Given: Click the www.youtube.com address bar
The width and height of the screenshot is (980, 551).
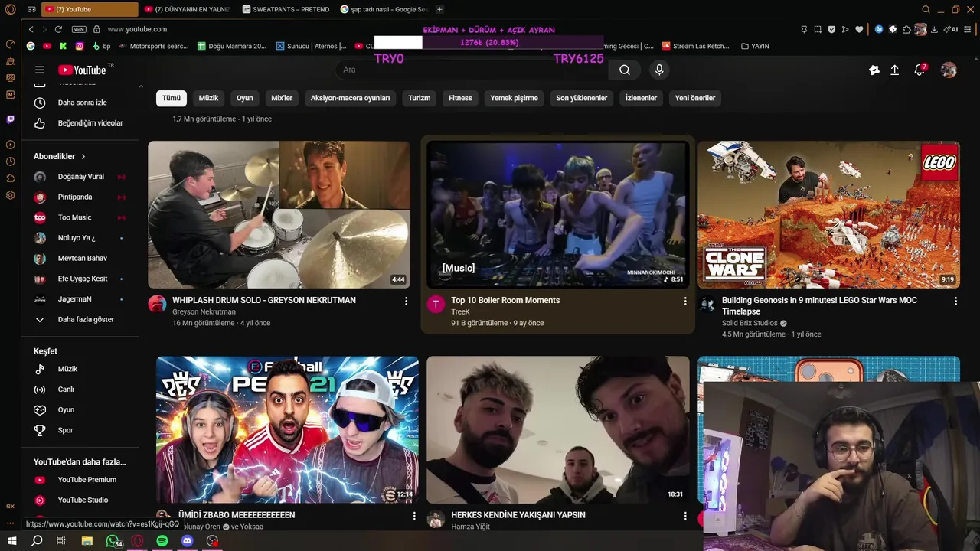Looking at the screenshot, I should [137, 29].
